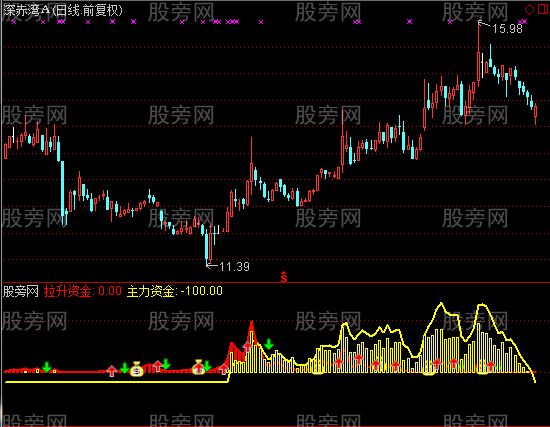This screenshot has width=550, height=427.
Task: Click the leftmost green down arrow in the indicator panel
Action: click(46, 367)
